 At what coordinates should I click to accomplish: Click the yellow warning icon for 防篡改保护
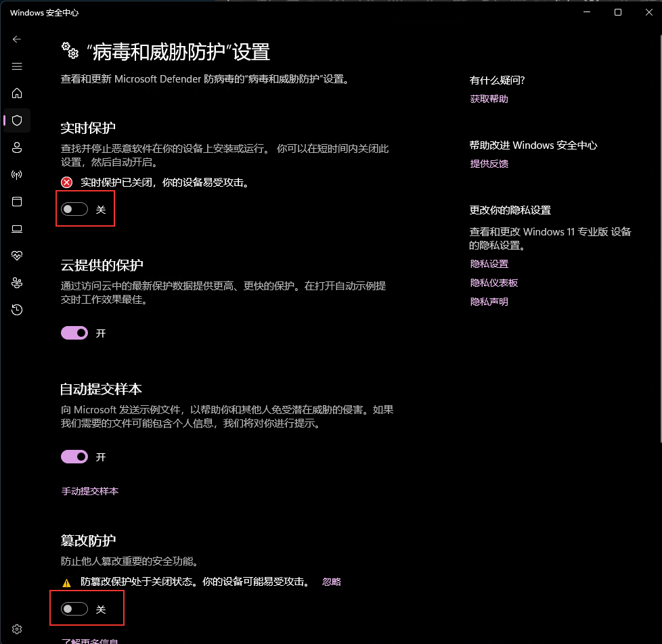(67, 583)
